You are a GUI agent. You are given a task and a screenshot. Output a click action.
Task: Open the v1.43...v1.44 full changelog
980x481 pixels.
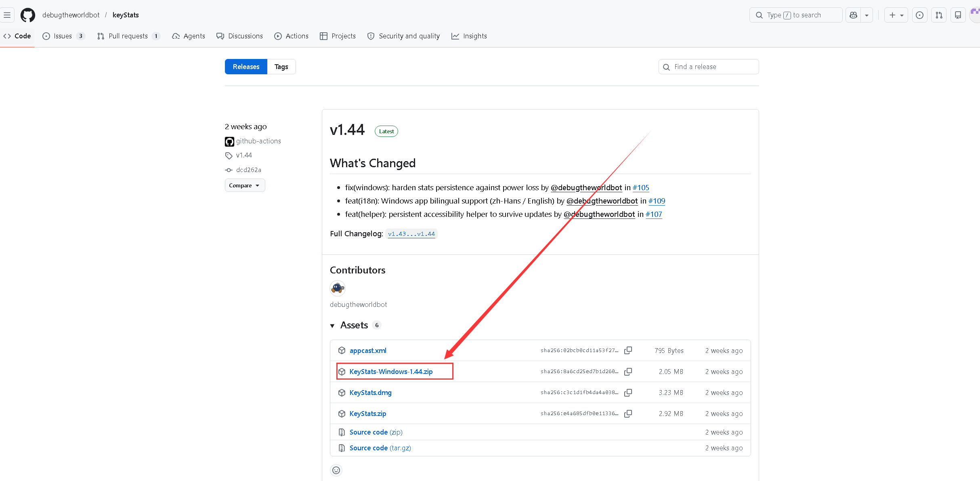pyautogui.click(x=411, y=234)
